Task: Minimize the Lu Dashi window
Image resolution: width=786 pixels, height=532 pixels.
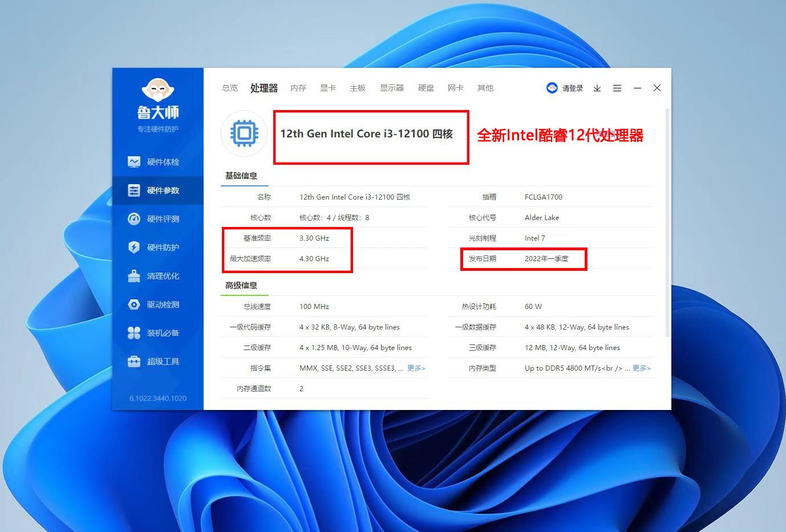Action: [637, 88]
